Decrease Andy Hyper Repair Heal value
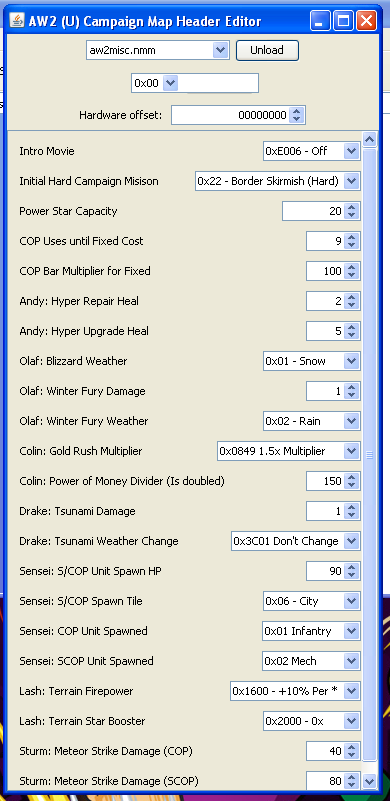390x801 pixels. pos(351,305)
